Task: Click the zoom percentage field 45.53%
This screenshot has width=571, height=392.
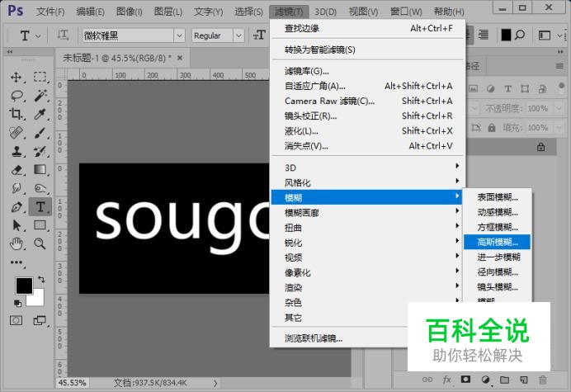Action: [72, 383]
